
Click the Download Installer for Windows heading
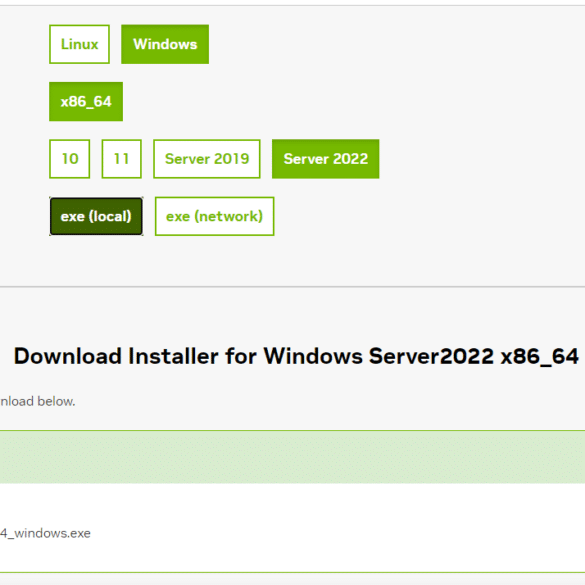(296, 356)
